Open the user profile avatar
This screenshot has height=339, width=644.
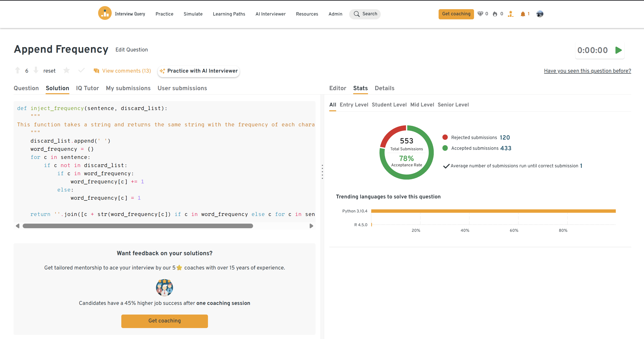point(540,14)
